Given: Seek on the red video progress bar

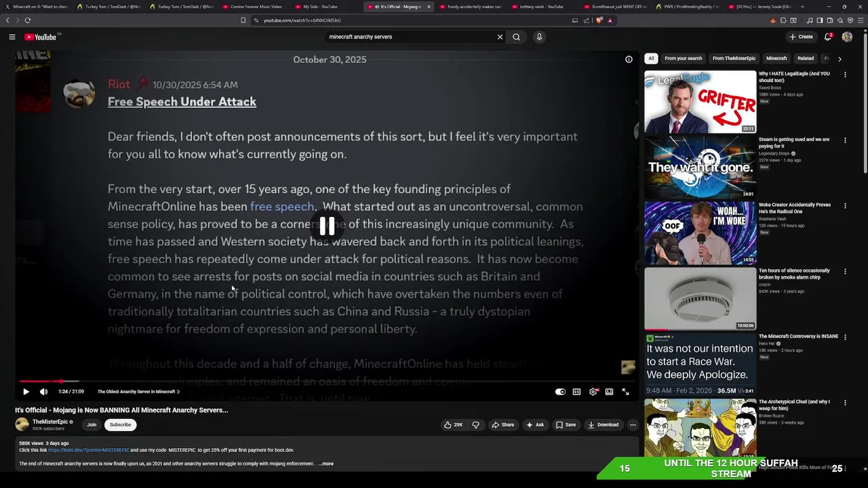Looking at the screenshot, I should [327, 382].
